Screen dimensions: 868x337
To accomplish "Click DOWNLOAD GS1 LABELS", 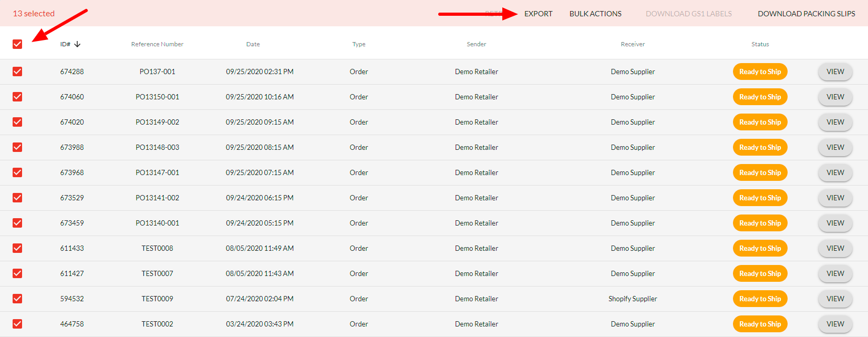I will (688, 14).
